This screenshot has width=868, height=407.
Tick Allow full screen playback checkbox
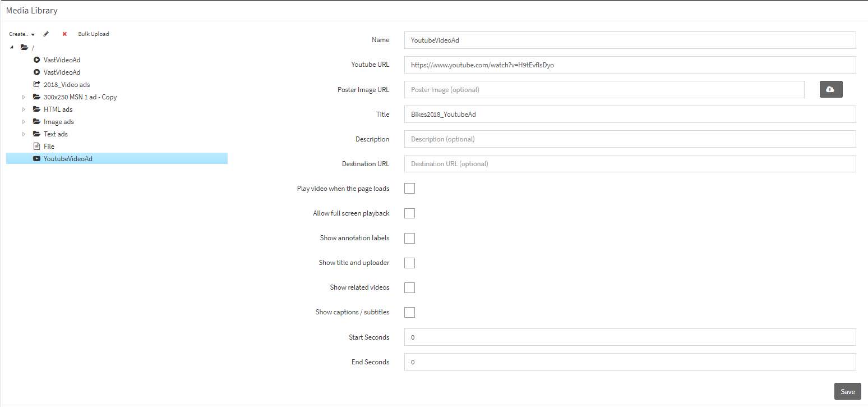409,213
